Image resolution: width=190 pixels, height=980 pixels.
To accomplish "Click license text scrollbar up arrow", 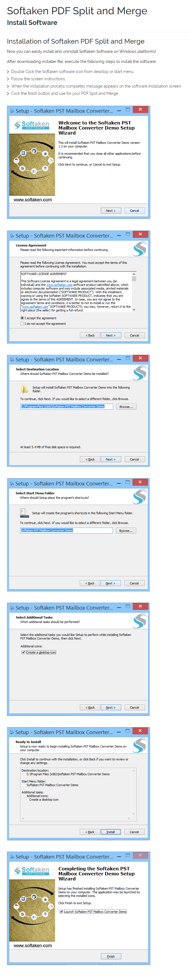I will tap(134, 274).
